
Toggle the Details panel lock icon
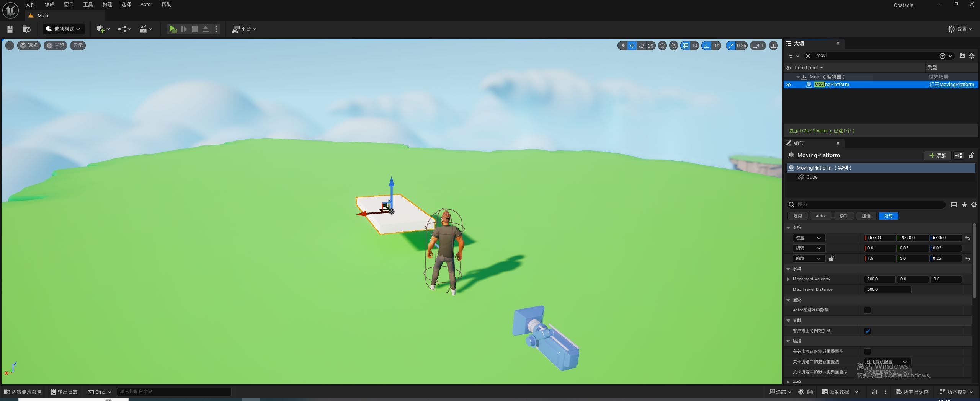pos(971,155)
